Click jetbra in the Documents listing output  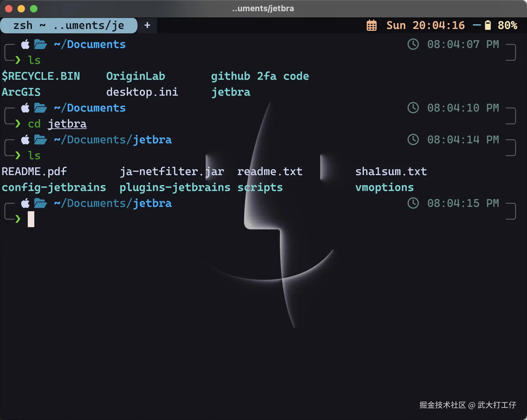click(x=231, y=92)
